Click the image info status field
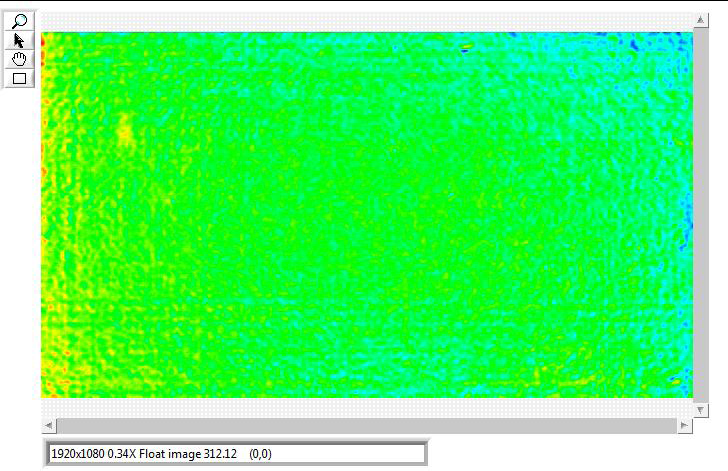The width and height of the screenshot is (728, 471). click(x=236, y=453)
